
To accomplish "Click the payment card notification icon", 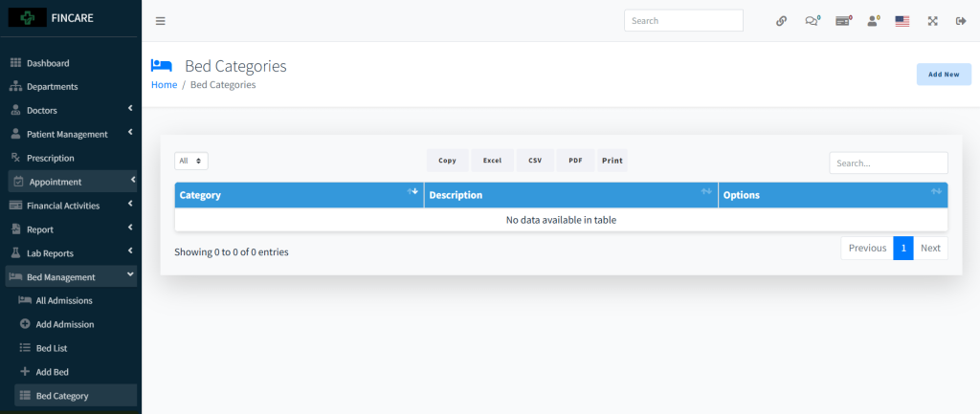I will pyautogui.click(x=842, y=21).
